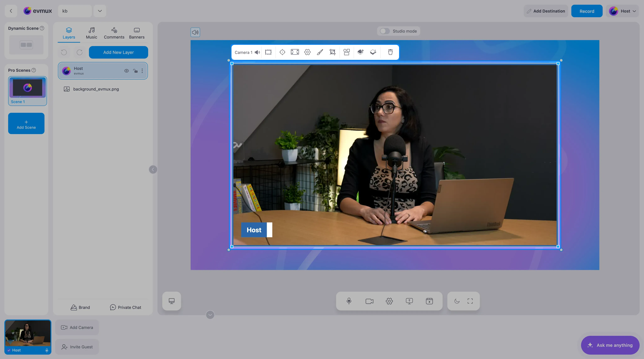The image size is (644, 359).
Task: Bring layer forward using layer-up icon
Action: tap(360, 52)
